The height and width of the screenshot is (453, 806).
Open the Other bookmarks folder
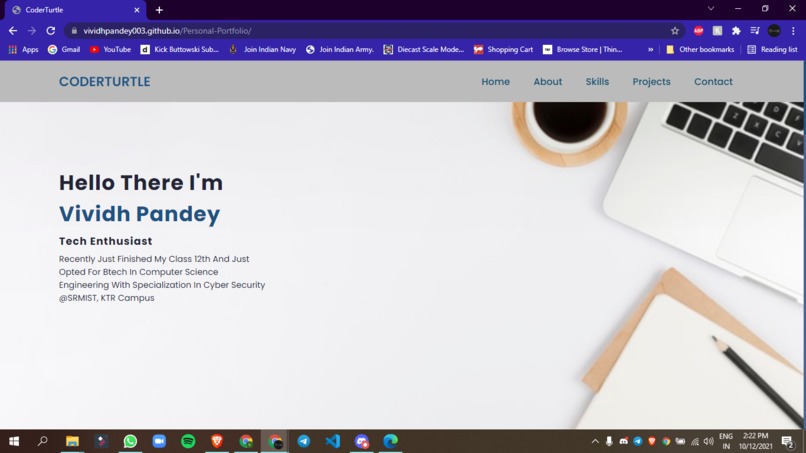click(x=700, y=49)
